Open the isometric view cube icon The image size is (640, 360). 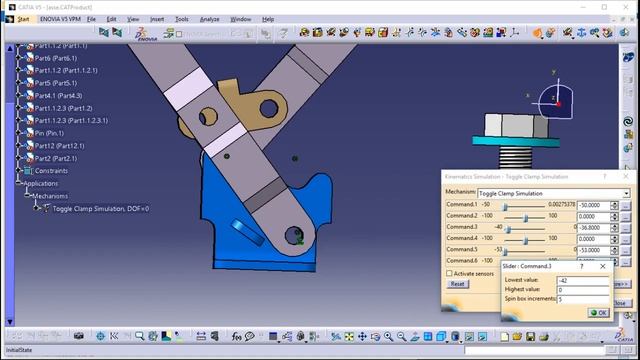click(x=441, y=337)
